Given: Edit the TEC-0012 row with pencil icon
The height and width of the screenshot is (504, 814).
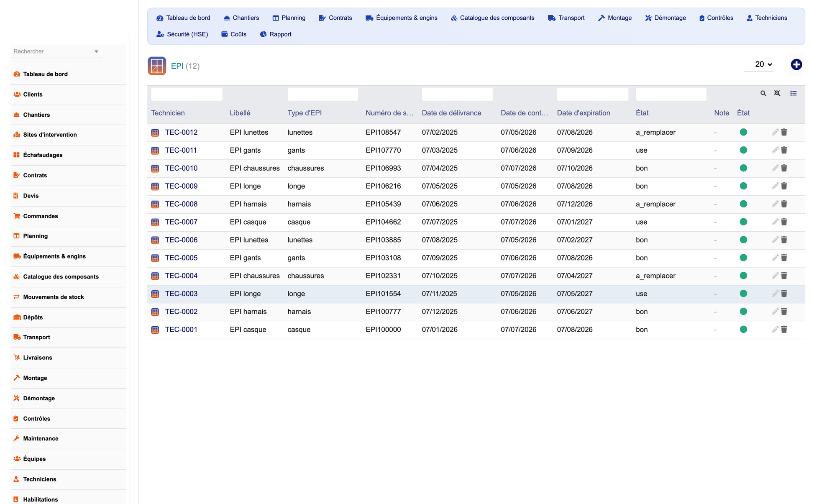Looking at the screenshot, I should click(775, 132).
